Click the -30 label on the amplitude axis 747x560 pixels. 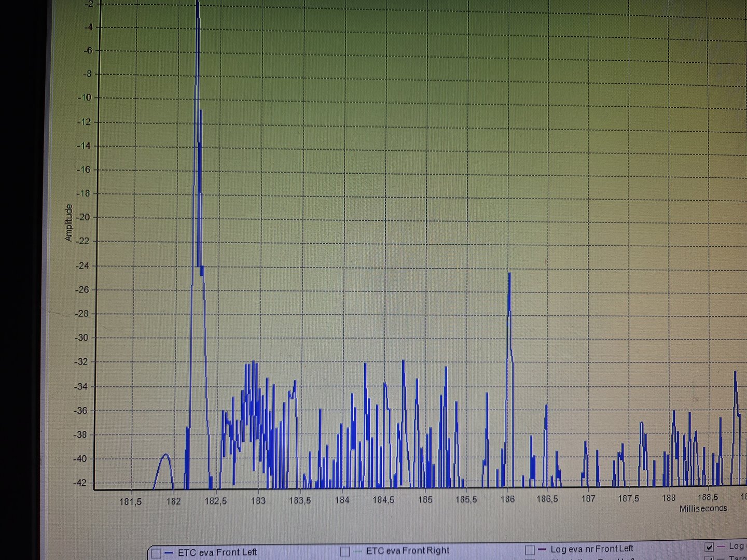(x=82, y=338)
